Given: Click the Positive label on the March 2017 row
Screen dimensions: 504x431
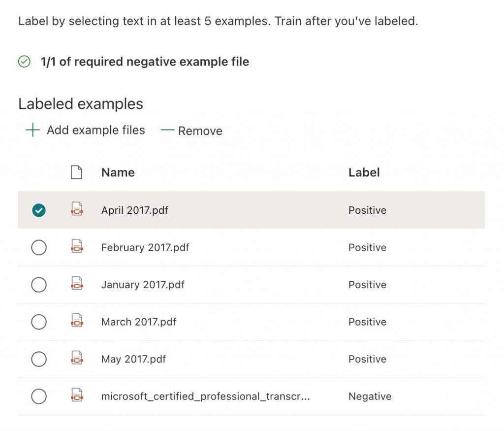Looking at the screenshot, I should click(367, 322).
